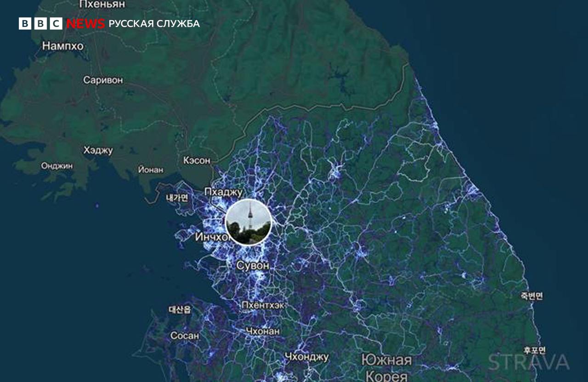Click the 죽변면 Korean label
This screenshot has width=588, height=382.
click(531, 296)
